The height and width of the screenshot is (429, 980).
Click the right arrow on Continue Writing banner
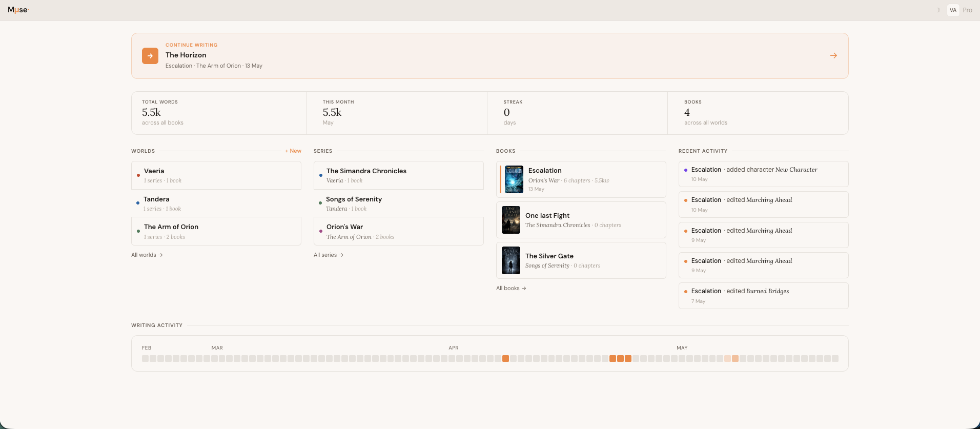tap(833, 55)
